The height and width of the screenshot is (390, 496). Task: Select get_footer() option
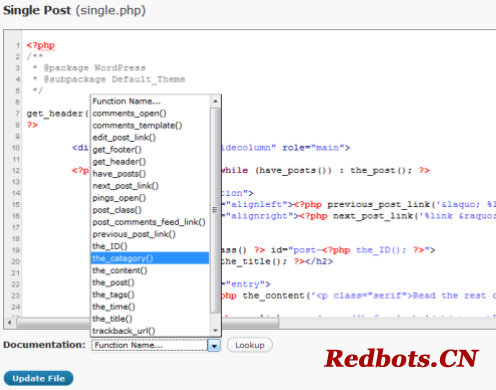[x=150, y=150]
